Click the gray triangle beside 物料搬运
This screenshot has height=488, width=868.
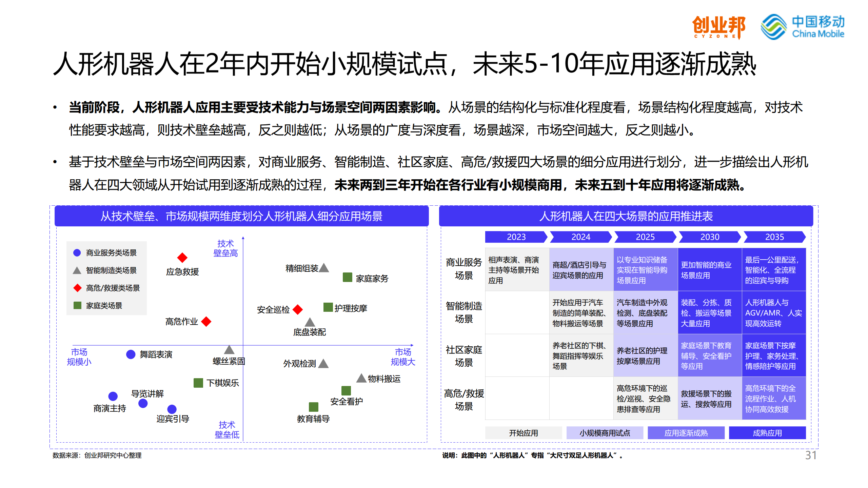point(361,378)
